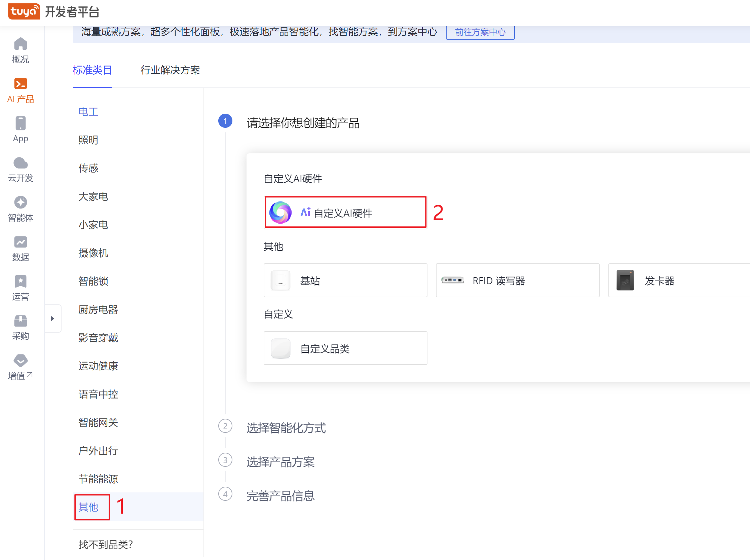Viewport: 750px width, 560px height.
Task: Click the 找不到品类? link
Action: click(x=105, y=545)
